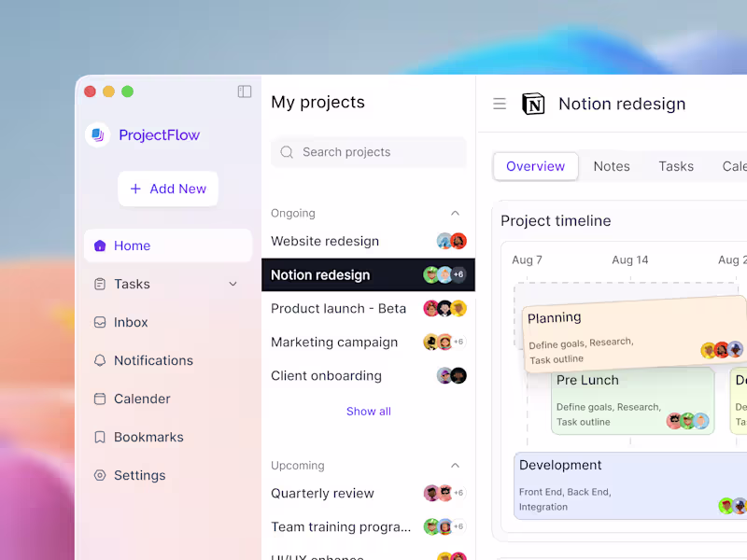Click Product launch - Beta avatars
The image size is (747, 560).
point(445,309)
